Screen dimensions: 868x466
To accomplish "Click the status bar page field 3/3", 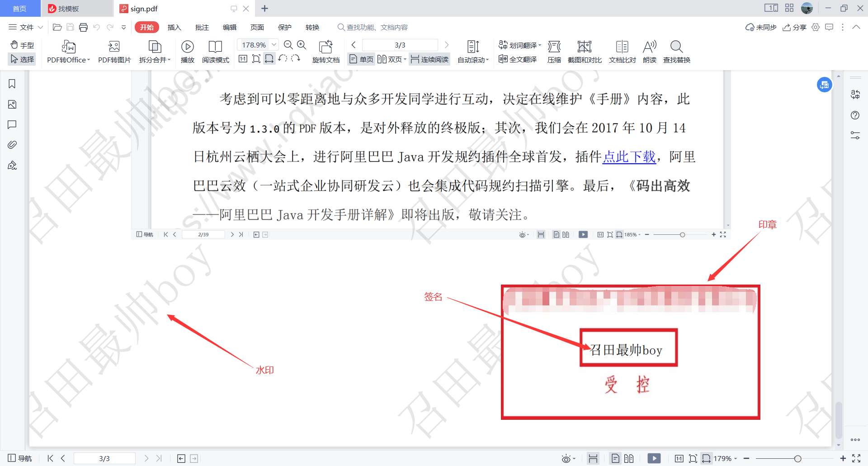I will pos(104,458).
